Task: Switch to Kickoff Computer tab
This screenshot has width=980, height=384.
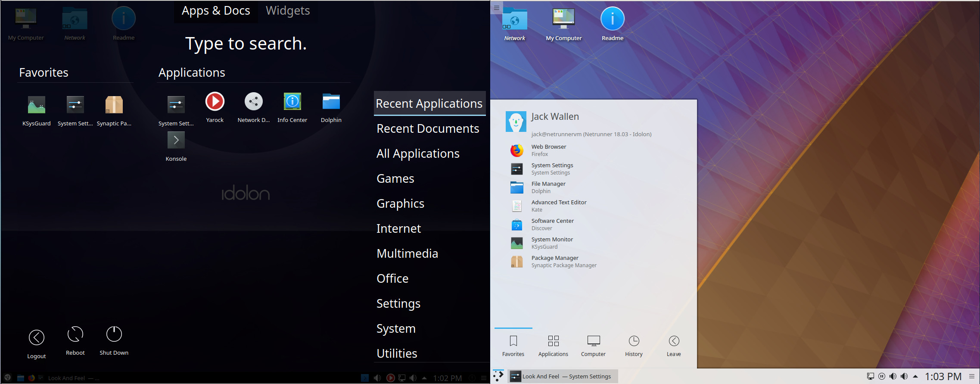Action: (594, 346)
